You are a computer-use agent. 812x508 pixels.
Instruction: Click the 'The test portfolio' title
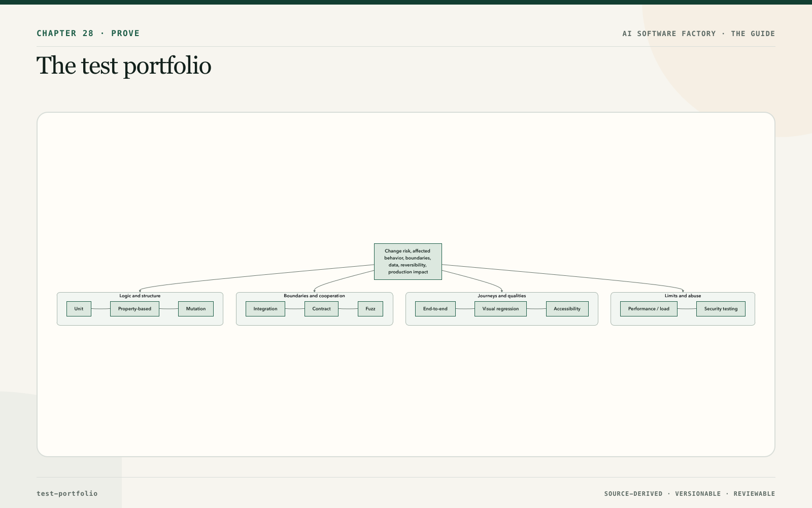(124, 66)
